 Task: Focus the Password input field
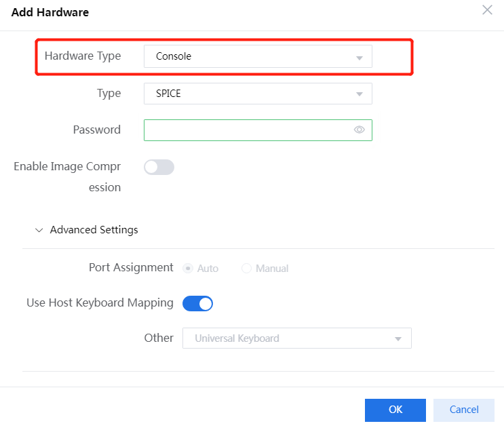click(248, 130)
